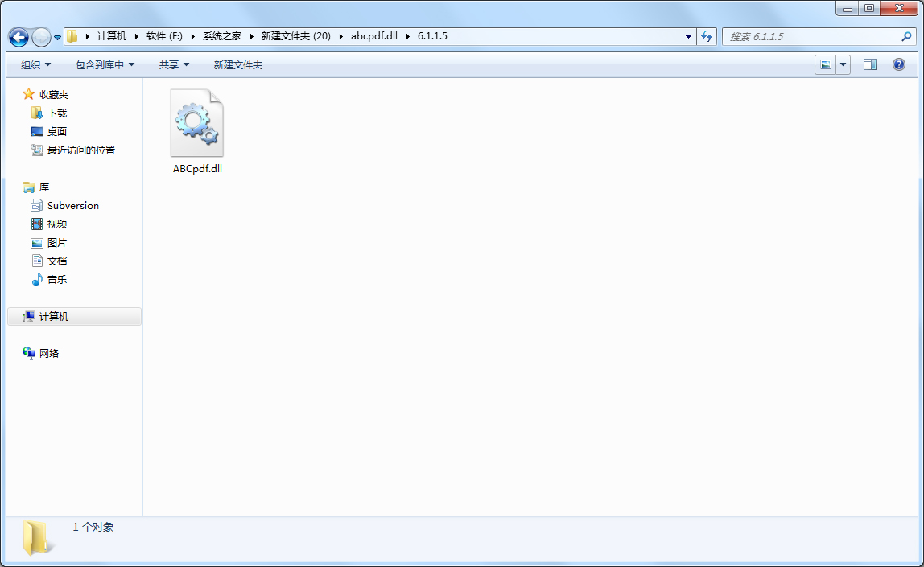
Task: Toggle the preview pane icon
Action: point(869,64)
